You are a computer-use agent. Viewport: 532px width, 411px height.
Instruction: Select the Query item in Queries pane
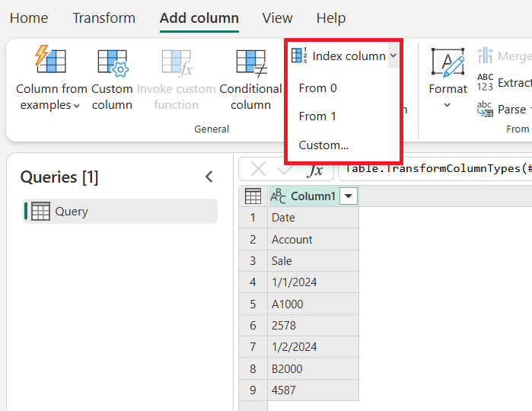[x=119, y=211]
